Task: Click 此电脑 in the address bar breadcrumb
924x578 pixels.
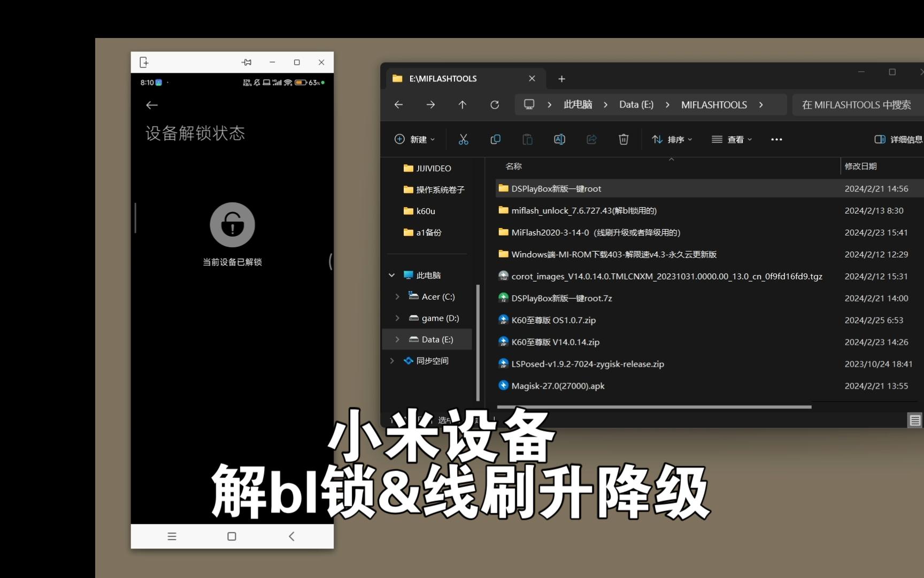Action: pos(577,104)
